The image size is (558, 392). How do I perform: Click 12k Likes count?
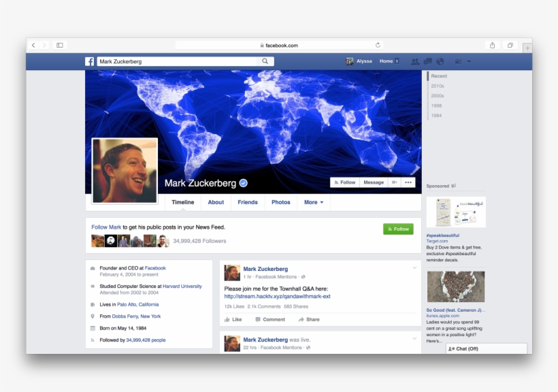234,306
